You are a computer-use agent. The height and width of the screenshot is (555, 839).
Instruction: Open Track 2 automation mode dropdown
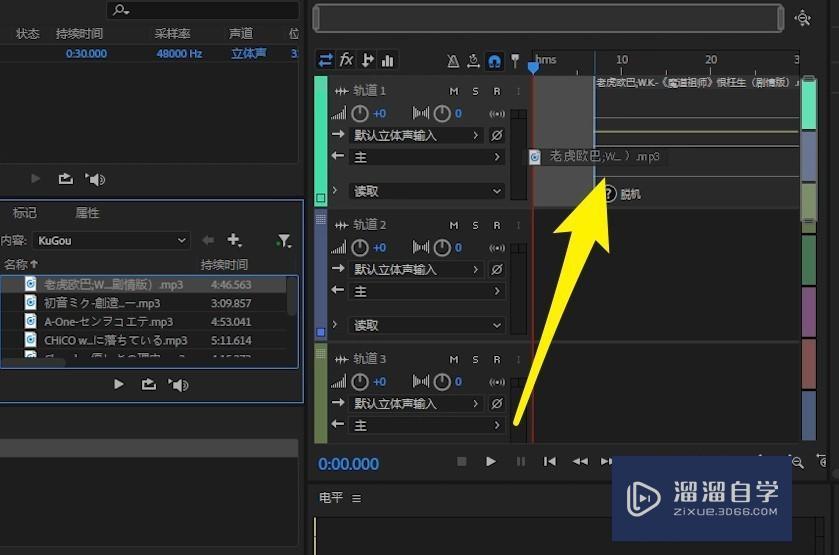[x=427, y=325]
